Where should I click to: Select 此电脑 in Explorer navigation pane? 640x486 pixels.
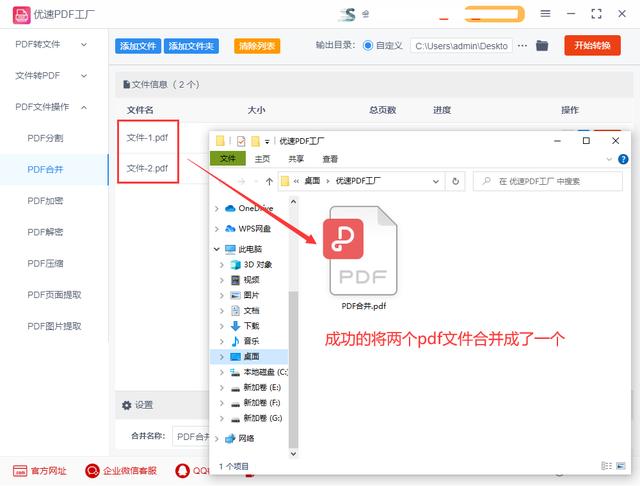tap(244, 249)
